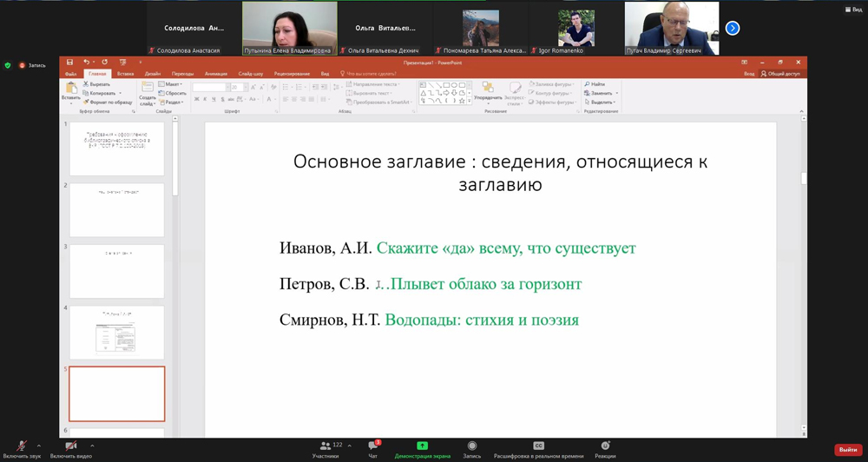Click the Create slide (Создать слайд) icon
This screenshot has width=868, height=462.
coord(147,90)
